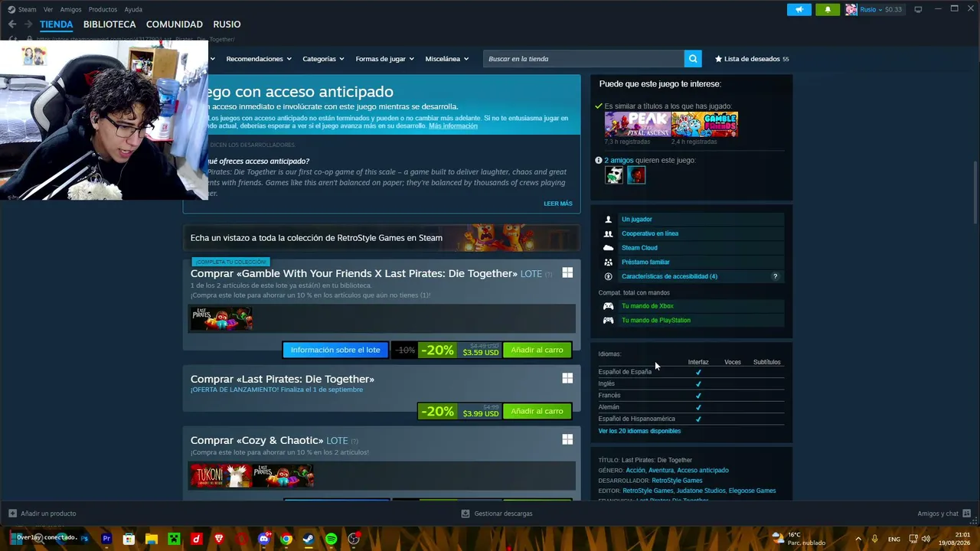980x551 pixels.
Task: Click Windows icon beside Cozy & Chaotic bundle
Action: click(x=567, y=439)
